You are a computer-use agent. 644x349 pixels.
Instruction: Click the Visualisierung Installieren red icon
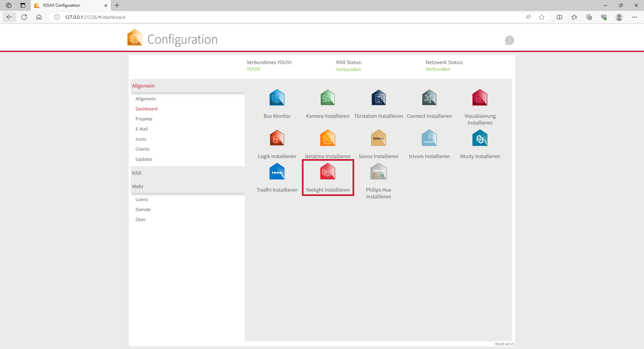pos(480,98)
